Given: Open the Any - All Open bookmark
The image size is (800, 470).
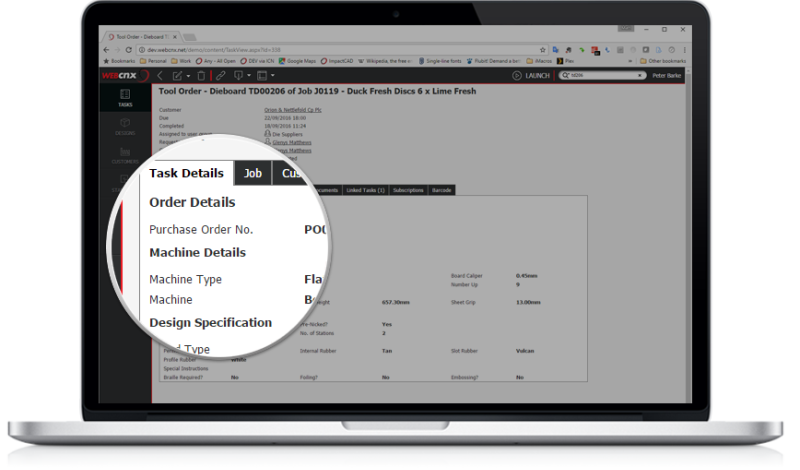Looking at the screenshot, I should pyautogui.click(x=216, y=61).
